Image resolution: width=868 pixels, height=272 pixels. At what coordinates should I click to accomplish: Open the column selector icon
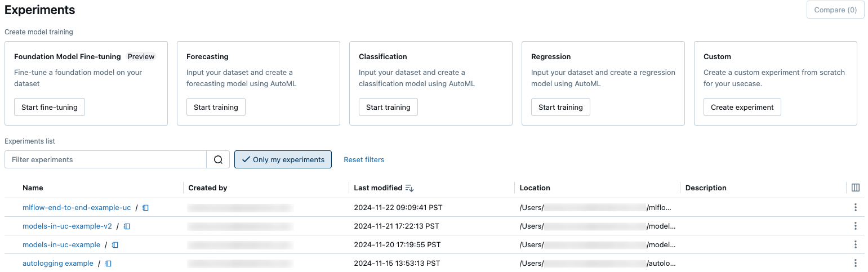click(x=855, y=188)
